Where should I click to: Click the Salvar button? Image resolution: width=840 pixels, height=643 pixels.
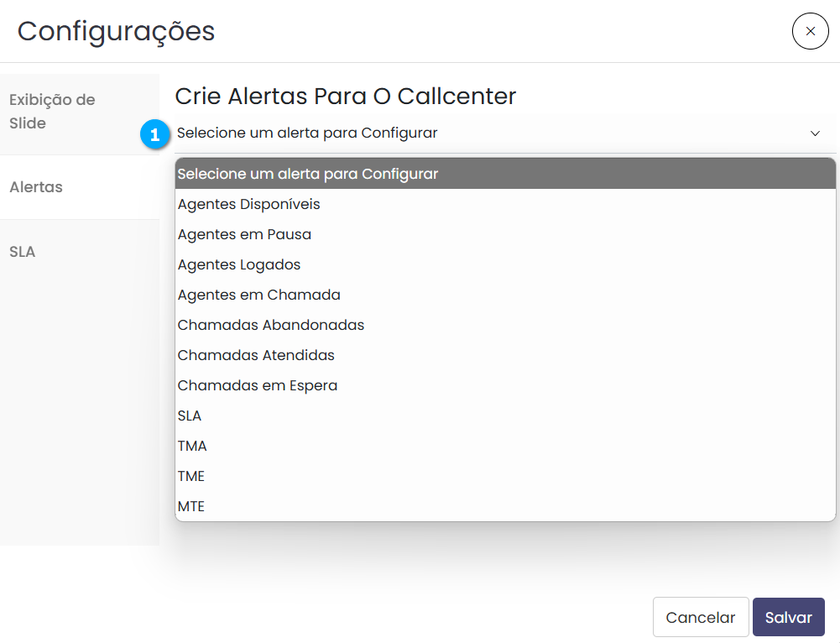tap(788, 617)
